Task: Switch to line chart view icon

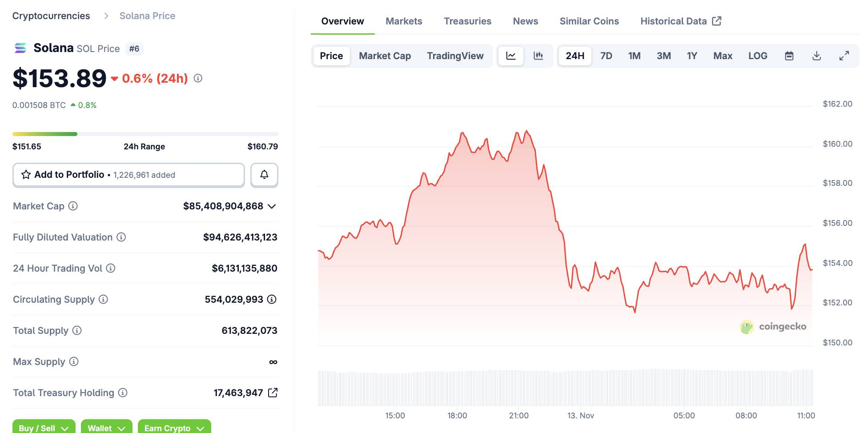Action: pyautogui.click(x=511, y=56)
